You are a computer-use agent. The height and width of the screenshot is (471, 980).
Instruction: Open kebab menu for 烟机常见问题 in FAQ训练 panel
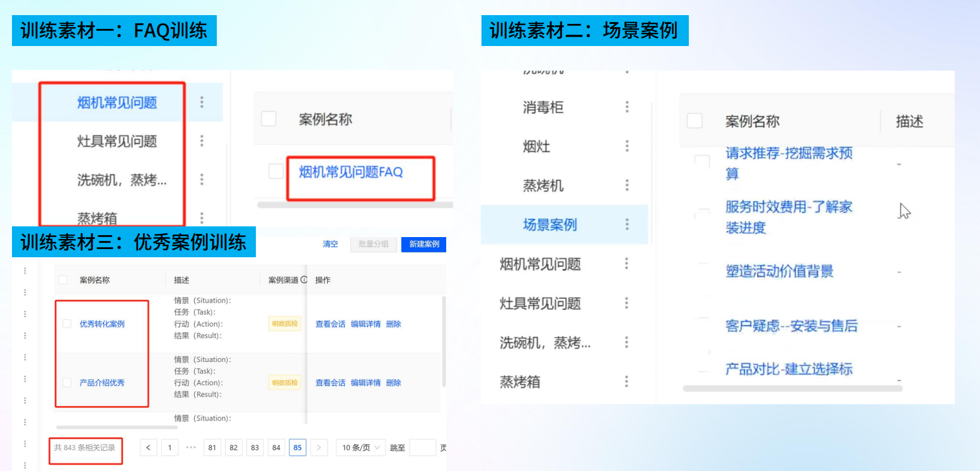[x=202, y=102]
